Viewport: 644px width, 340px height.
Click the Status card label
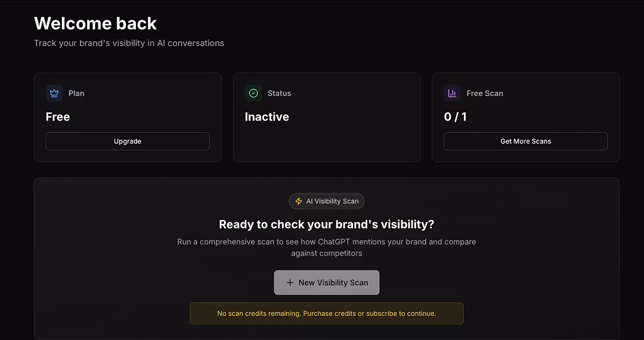279,93
